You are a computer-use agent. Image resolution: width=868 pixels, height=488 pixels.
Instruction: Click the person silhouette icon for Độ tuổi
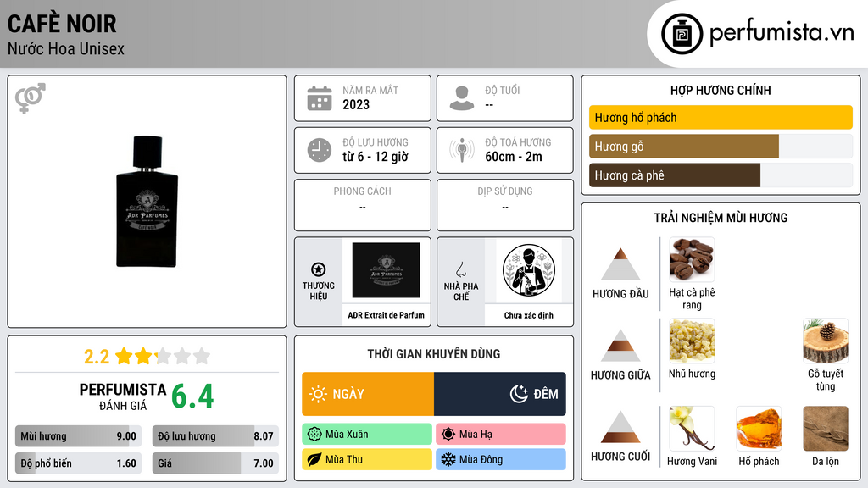(x=462, y=98)
